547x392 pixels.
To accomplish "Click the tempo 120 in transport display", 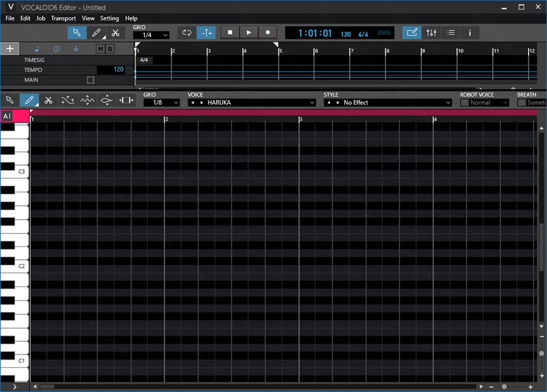I will [x=346, y=34].
